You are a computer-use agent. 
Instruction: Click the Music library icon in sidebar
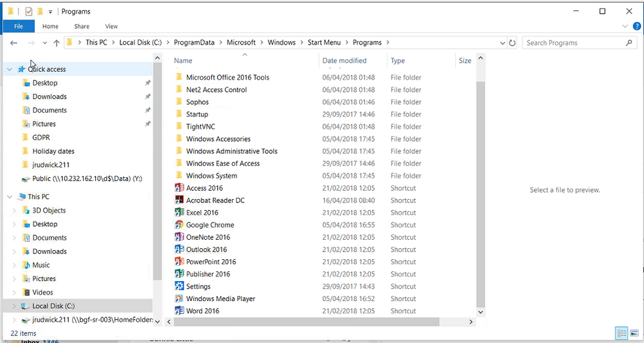pos(26,265)
